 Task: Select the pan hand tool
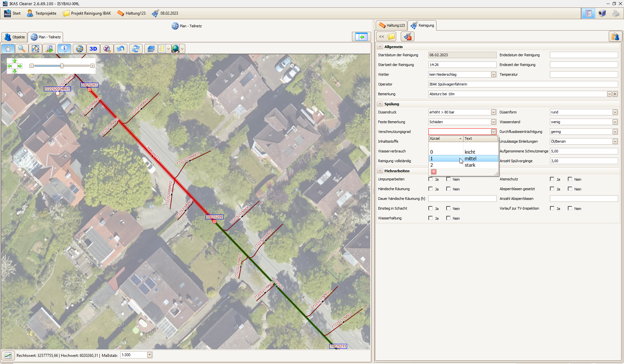[8, 49]
